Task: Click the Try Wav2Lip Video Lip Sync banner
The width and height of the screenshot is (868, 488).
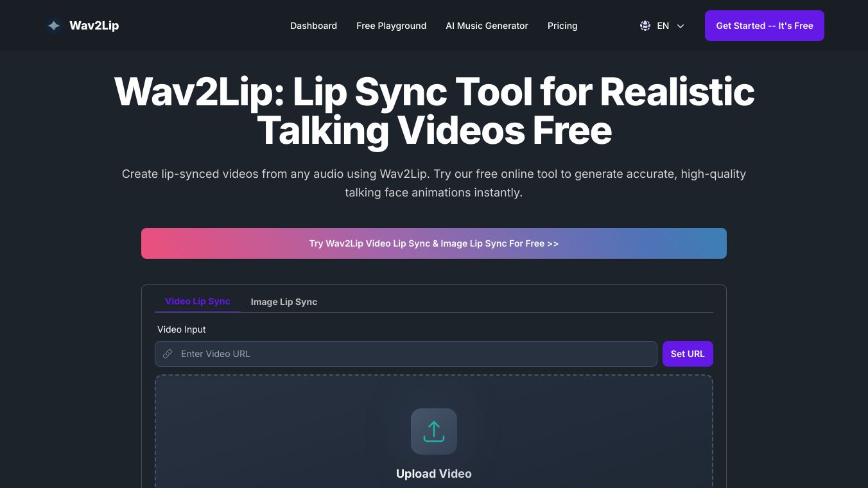Action: point(433,243)
